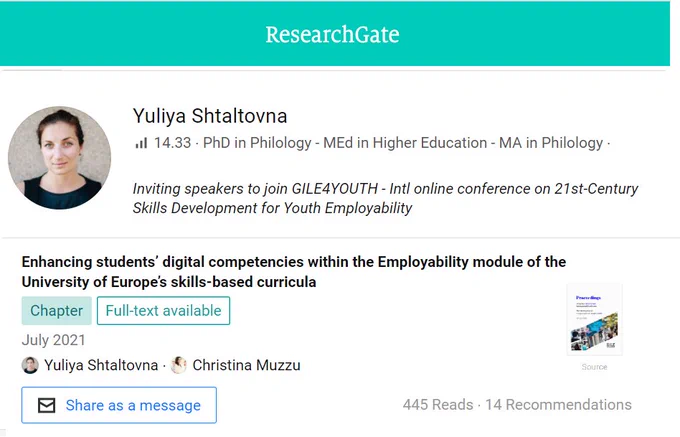Open the Enhancing students' digital competencies title
This screenshot has width=680, height=437.
[x=294, y=272]
